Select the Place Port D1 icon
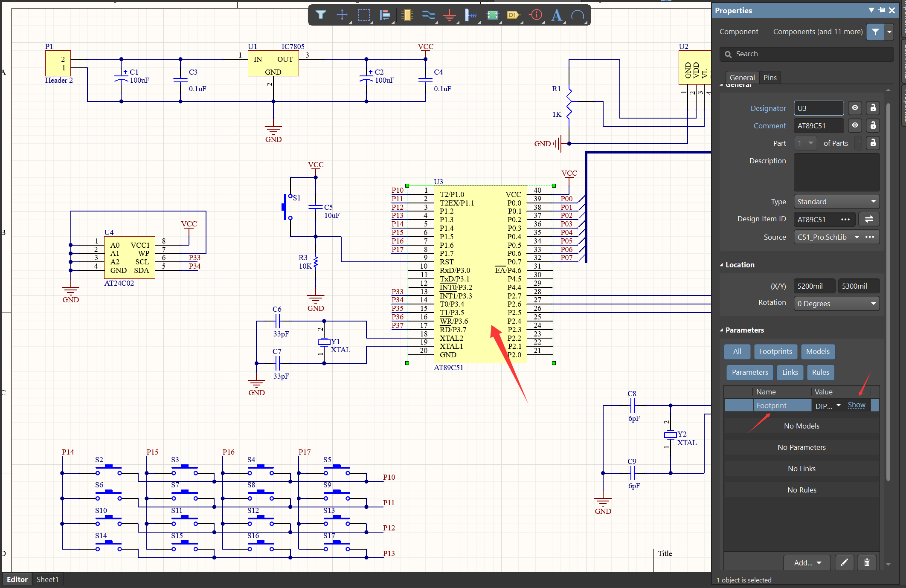Viewport: 906px width, 588px height. [513, 15]
